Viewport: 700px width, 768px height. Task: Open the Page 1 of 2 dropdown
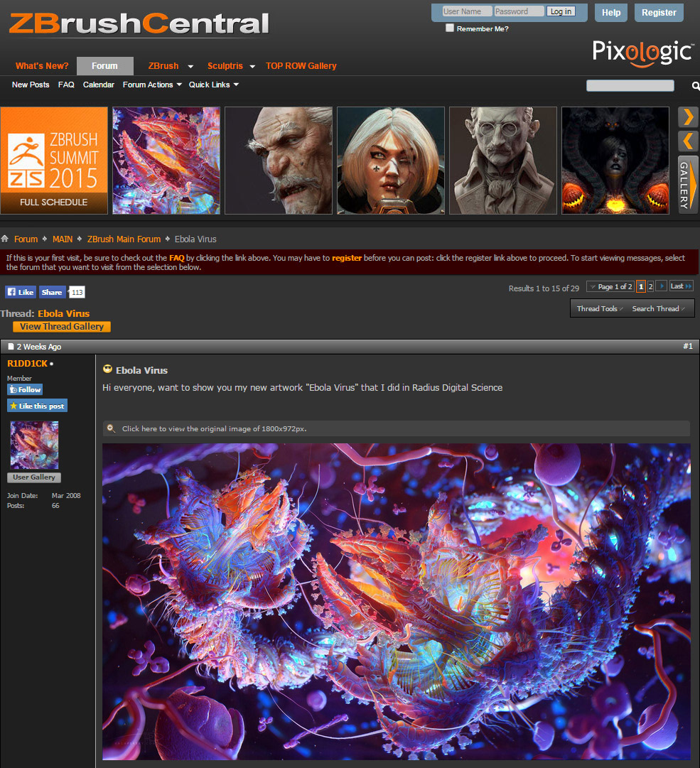tap(610, 286)
